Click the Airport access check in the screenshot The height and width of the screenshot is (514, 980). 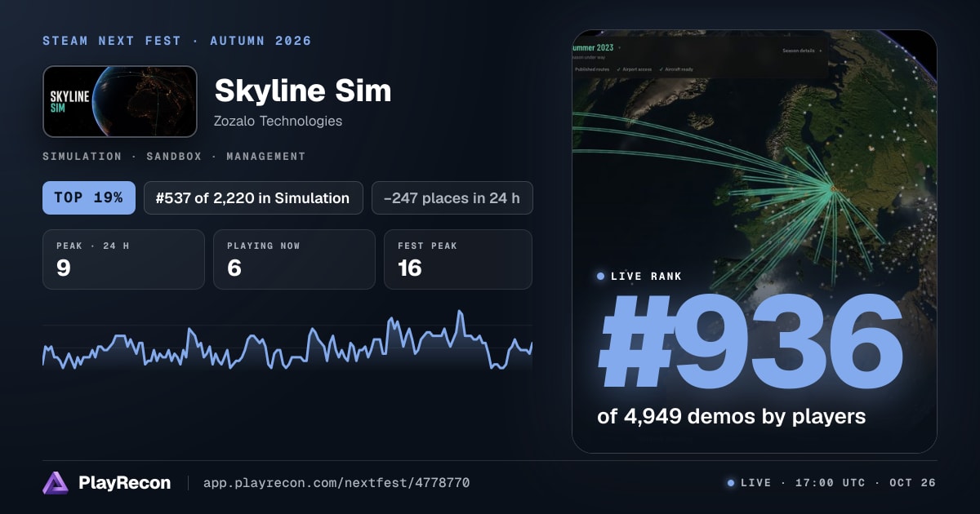click(x=635, y=69)
